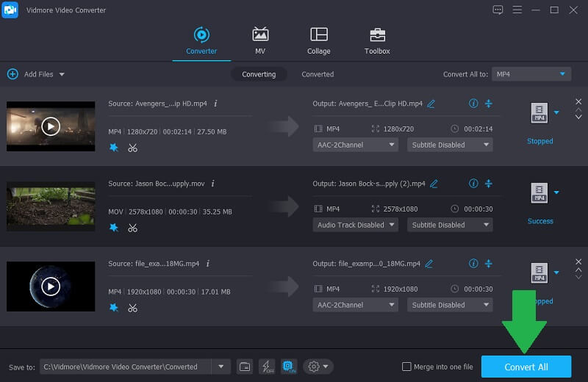
Task: Rename the Avengers output file with pencil
Action: (431, 104)
